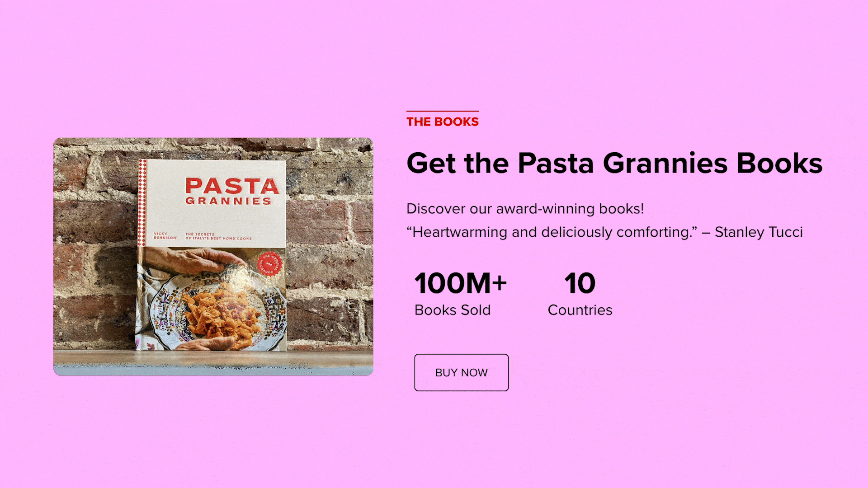Click the red checkered book spine
Screen dimensions: 868x488
(x=142, y=203)
